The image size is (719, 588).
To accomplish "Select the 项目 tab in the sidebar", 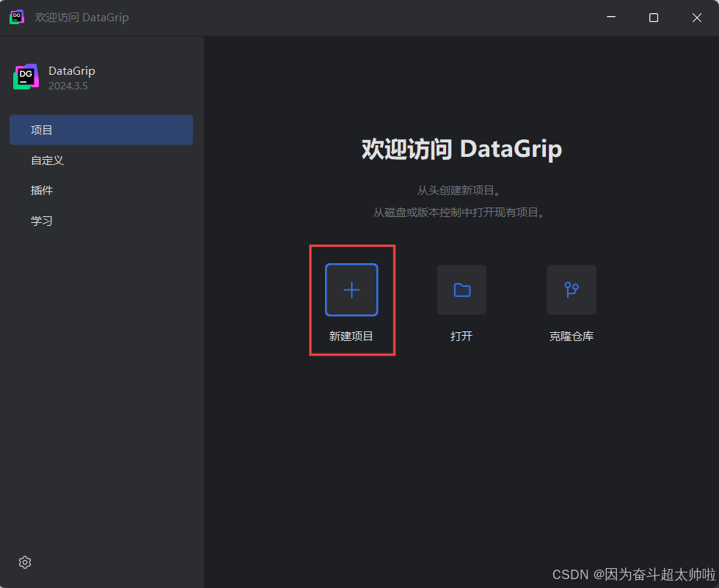I will coord(101,130).
